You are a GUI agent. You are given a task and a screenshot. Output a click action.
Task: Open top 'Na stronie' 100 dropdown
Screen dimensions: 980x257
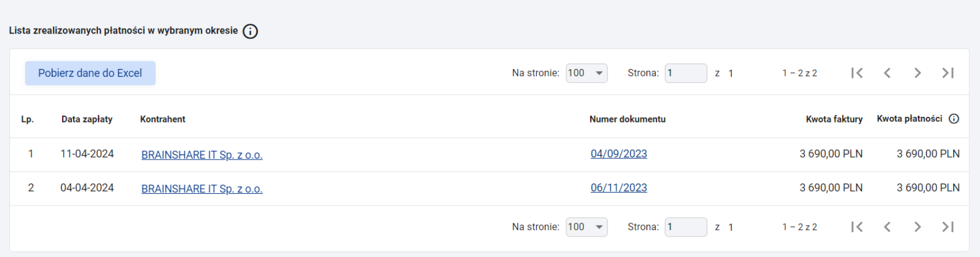pyautogui.click(x=586, y=73)
